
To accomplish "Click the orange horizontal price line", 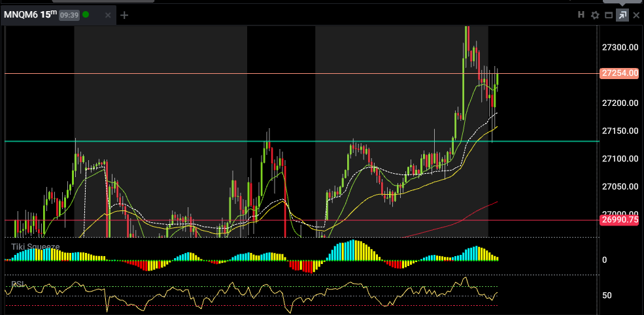I will pos(302,73).
